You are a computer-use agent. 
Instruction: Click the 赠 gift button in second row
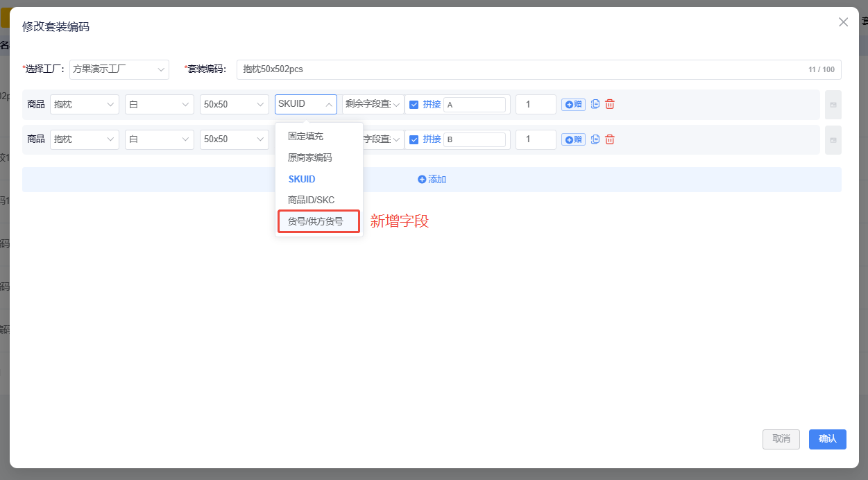click(573, 139)
